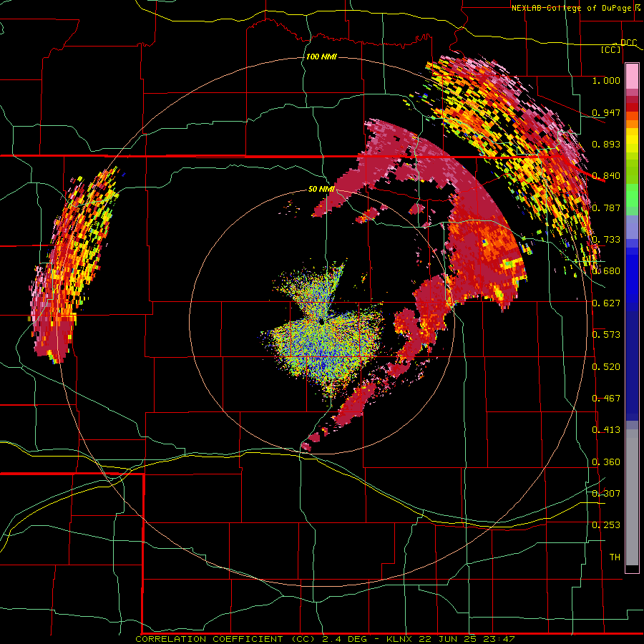Image resolution: width=644 pixels, height=644 pixels.
Task: Select the 0.627 scale label
Action: 606,303
